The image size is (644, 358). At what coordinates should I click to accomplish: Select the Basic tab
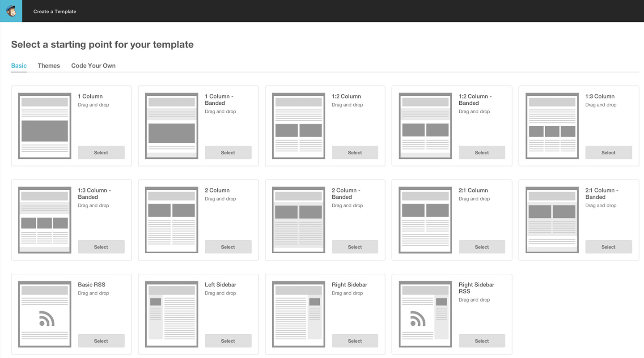(19, 66)
